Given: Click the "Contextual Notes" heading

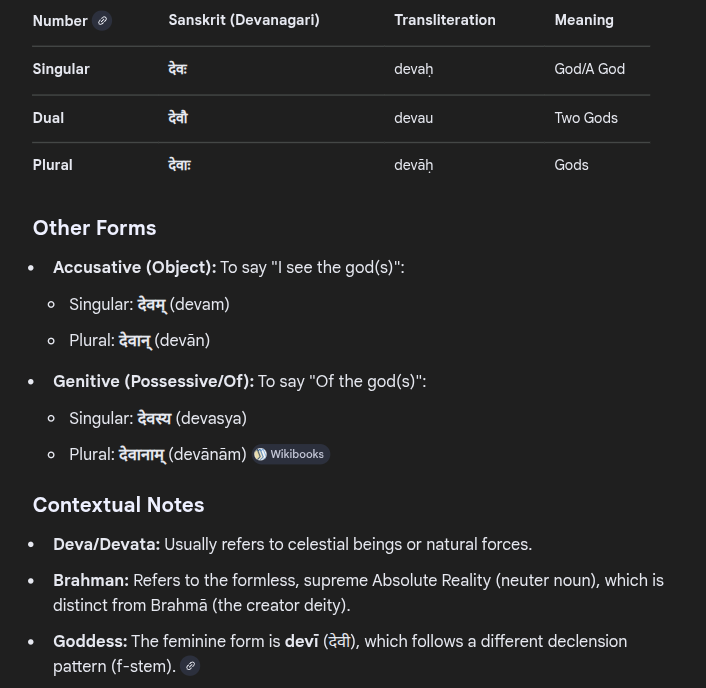Looking at the screenshot, I should pos(118,505).
